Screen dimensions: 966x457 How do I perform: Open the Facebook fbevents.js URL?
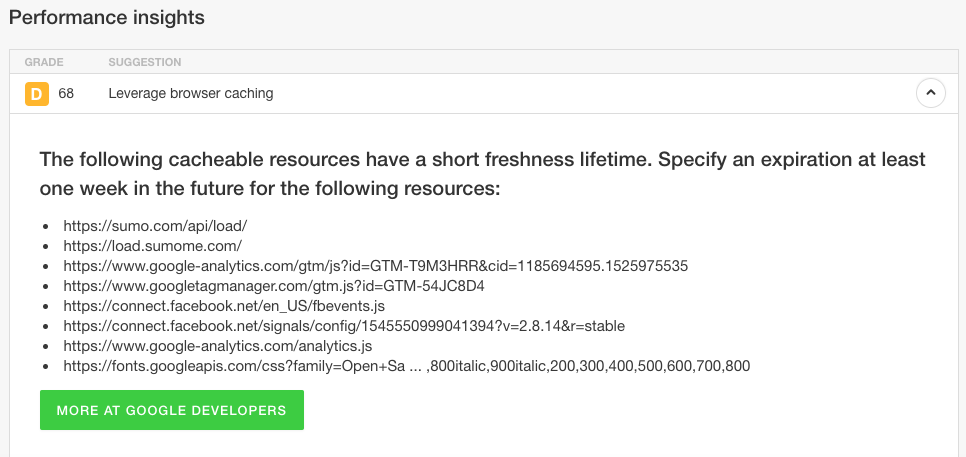point(224,306)
